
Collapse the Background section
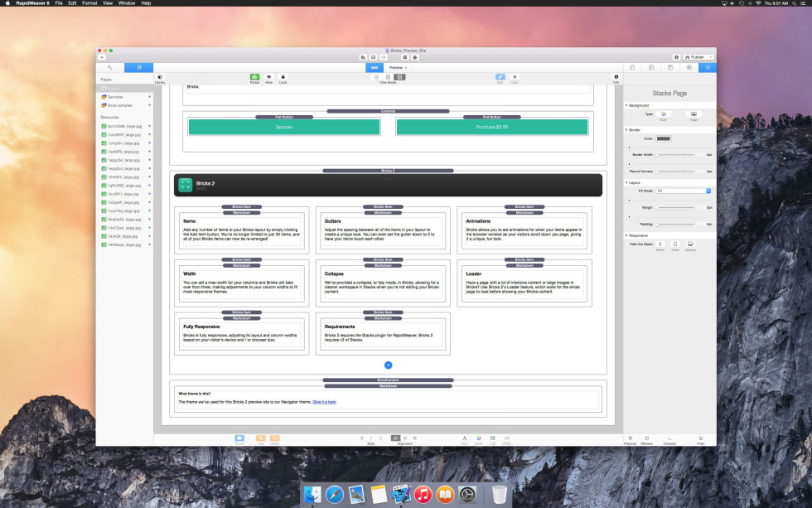click(x=626, y=105)
